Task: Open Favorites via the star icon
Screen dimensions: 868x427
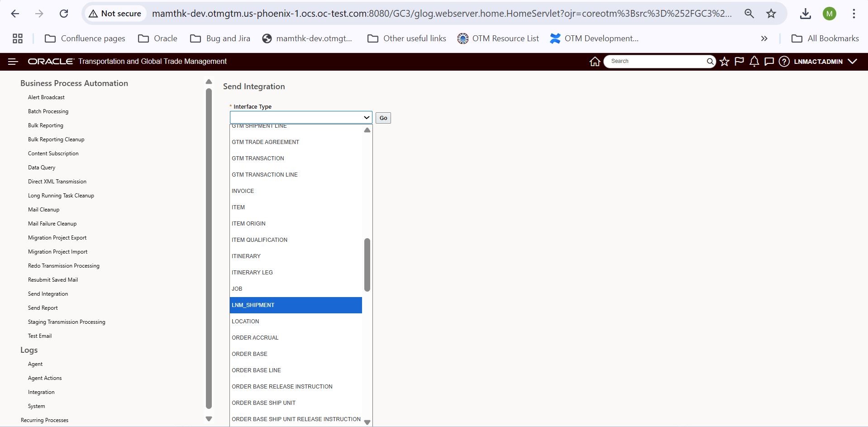Action: click(x=724, y=61)
